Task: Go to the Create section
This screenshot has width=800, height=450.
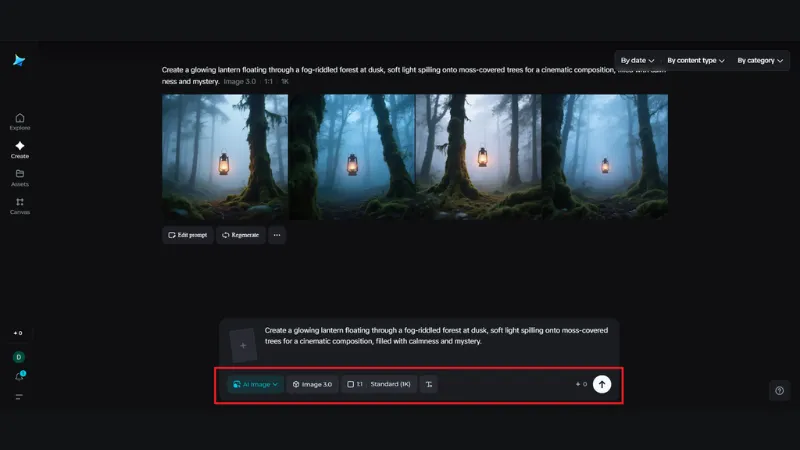Action: 20,149
